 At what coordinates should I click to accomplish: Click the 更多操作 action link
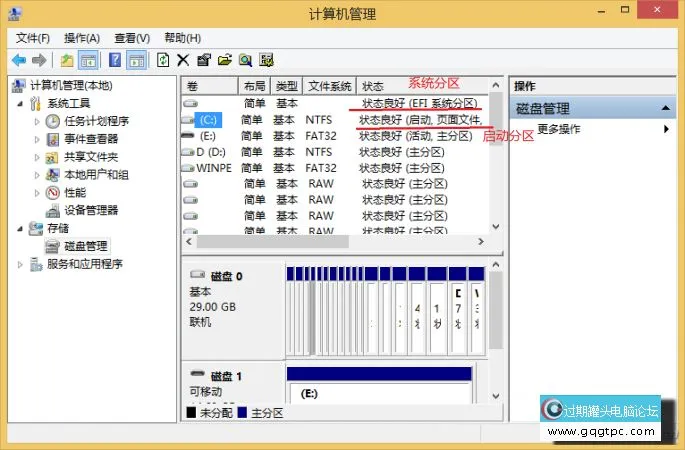558,129
